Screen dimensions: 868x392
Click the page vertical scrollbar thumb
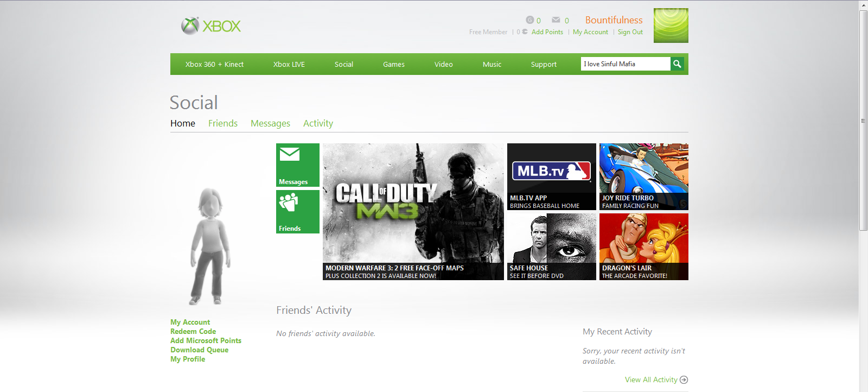[863, 121]
